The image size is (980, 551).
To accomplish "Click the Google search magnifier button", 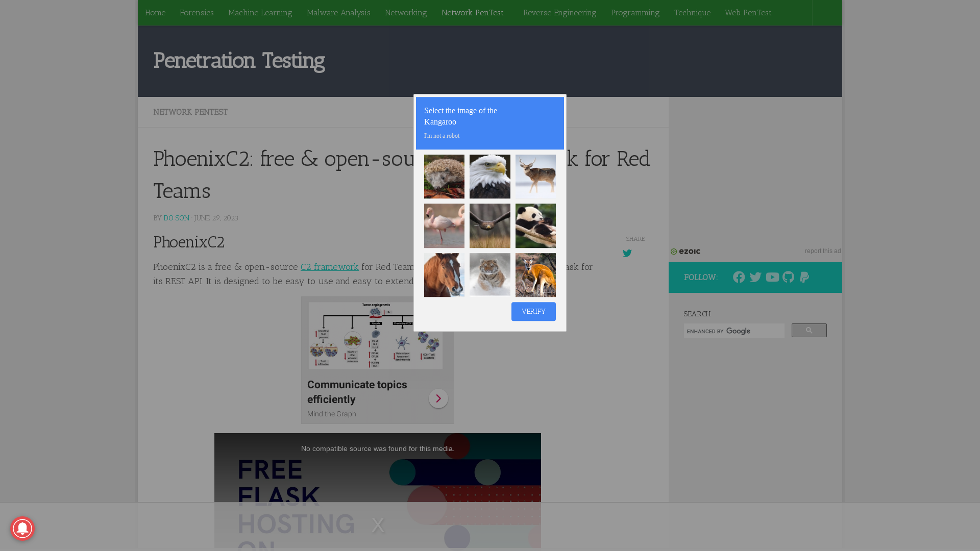I will [809, 331].
